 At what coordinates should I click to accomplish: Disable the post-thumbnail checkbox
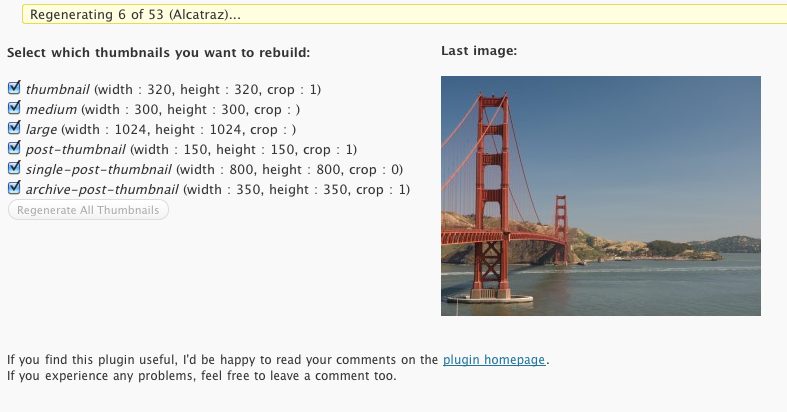[14, 148]
